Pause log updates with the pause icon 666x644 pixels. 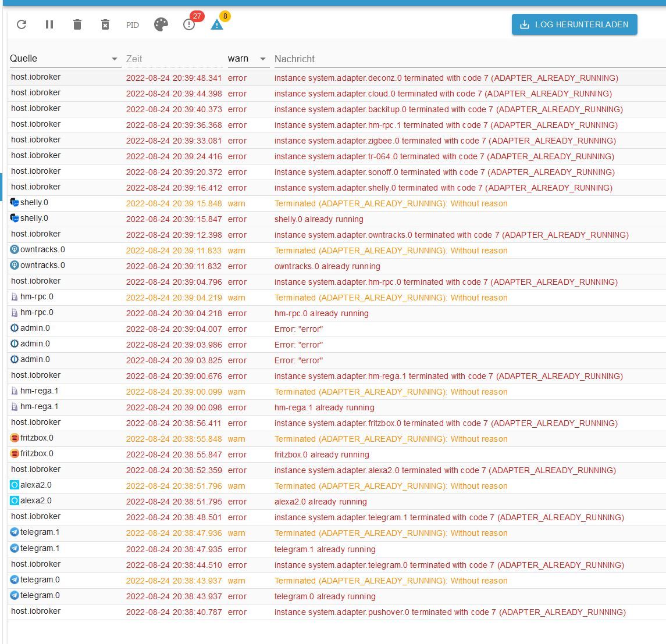tap(49, 24)
